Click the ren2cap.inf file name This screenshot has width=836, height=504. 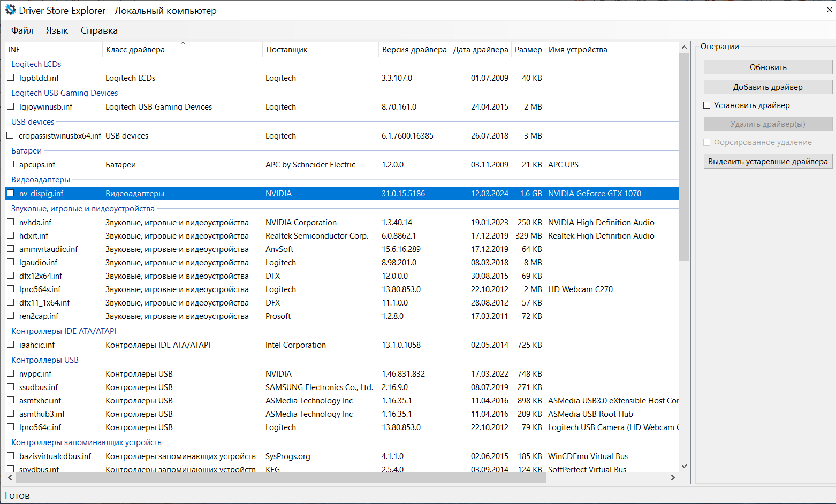39,316
